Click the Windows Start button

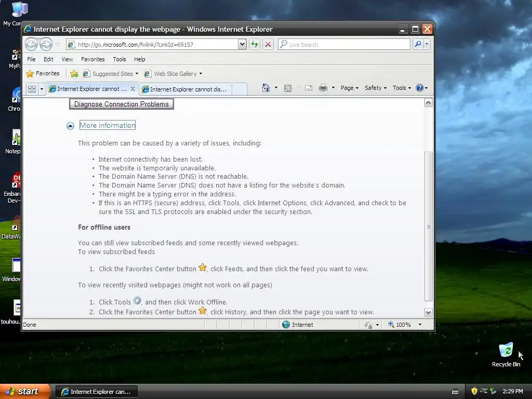pos(24,391)
